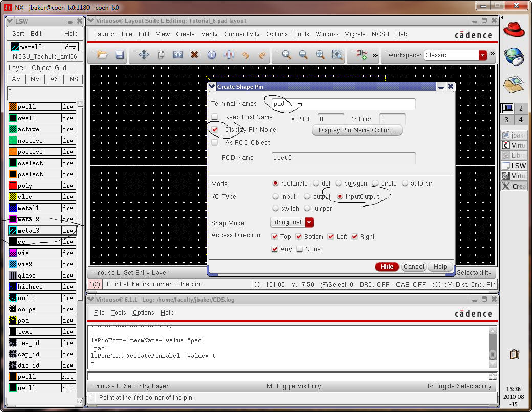
Task: Click the LSW taskbar entry
Action: pyautogui.click(x=514, y=166)
